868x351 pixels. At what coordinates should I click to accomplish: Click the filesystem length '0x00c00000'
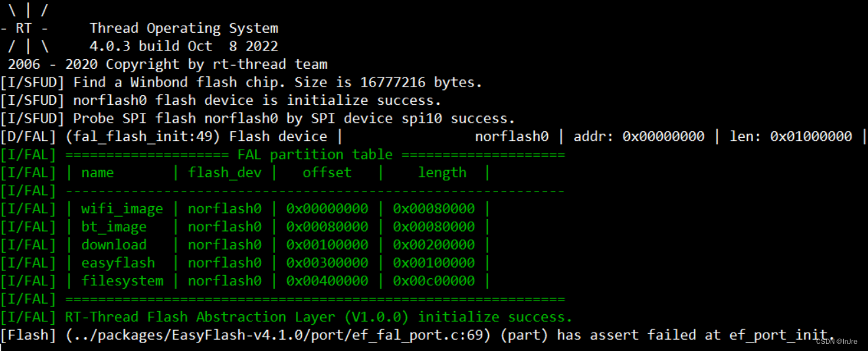pos(434,281)
